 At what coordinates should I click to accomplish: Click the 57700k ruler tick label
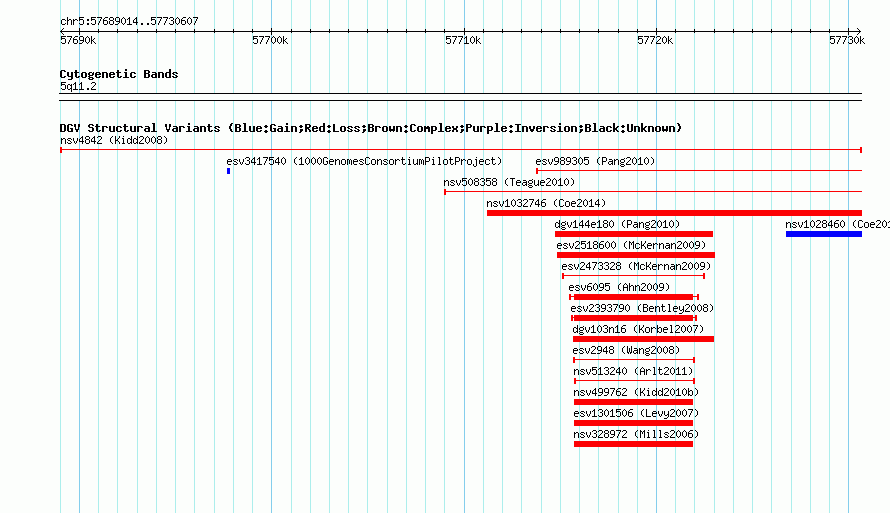(270, 40)
